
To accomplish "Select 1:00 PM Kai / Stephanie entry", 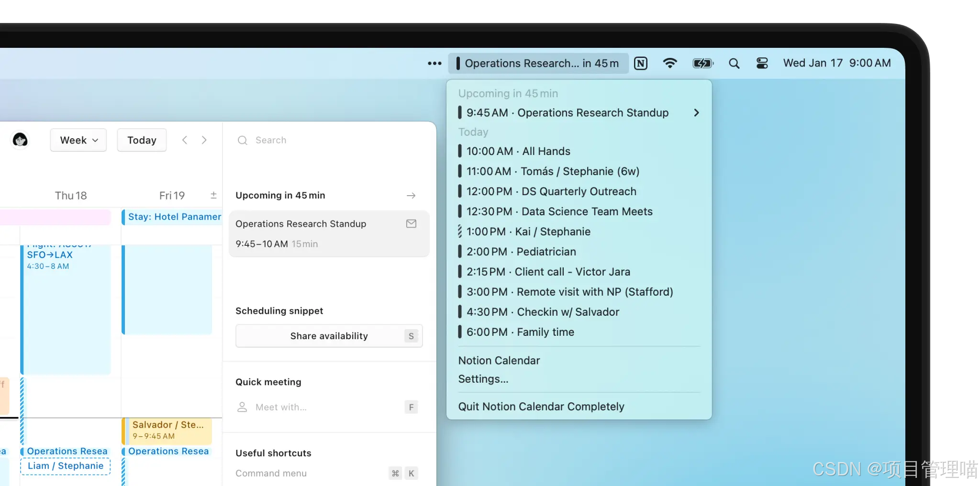I will tap(579, 232).
